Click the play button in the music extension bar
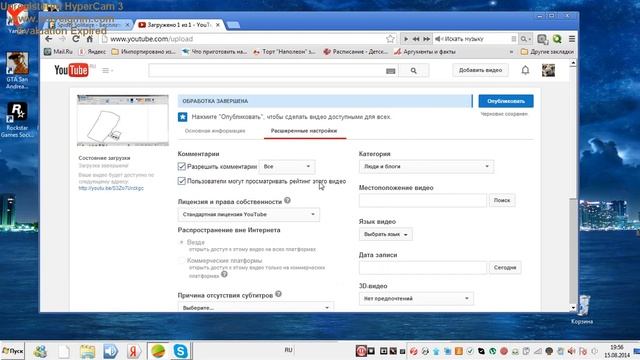640x360 pixels. tap(406, 39)
